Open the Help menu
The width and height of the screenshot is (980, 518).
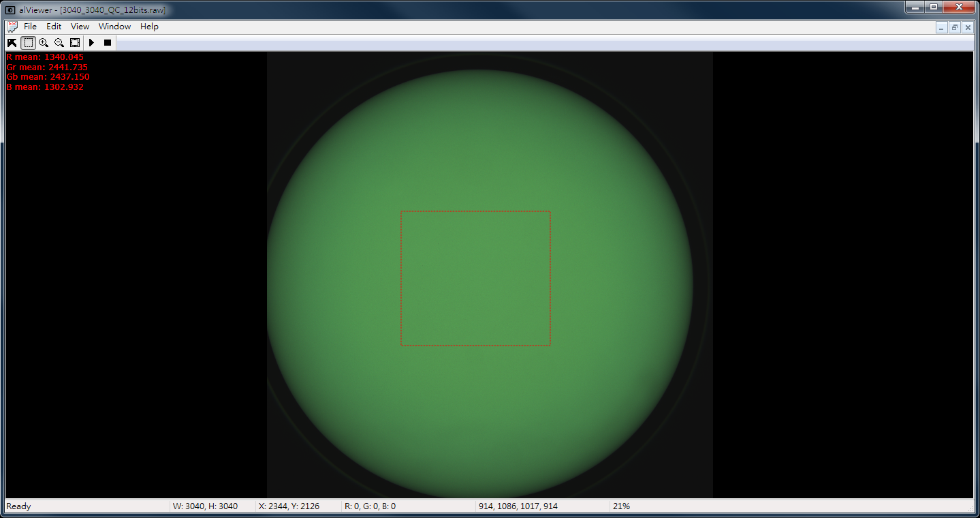tap(149, 27)
